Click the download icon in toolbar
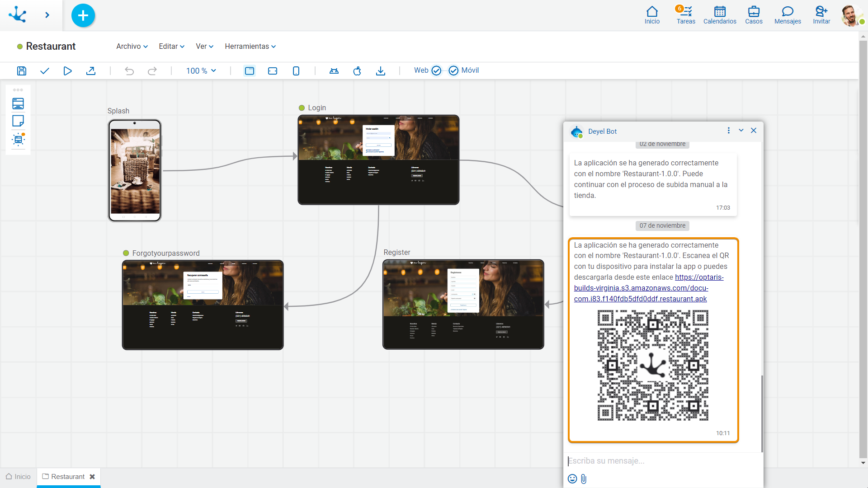The height and width of the screenshot is (488, 868). [x=381, y=71]
